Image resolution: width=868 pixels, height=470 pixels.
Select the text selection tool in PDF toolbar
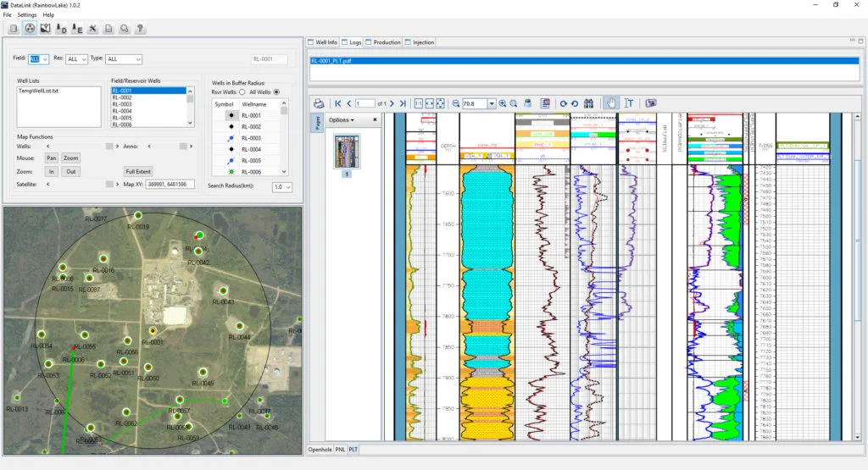tap(629, 103)
